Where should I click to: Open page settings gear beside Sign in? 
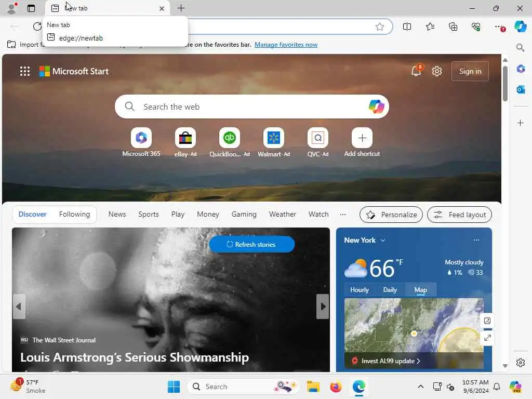[437, 71]
